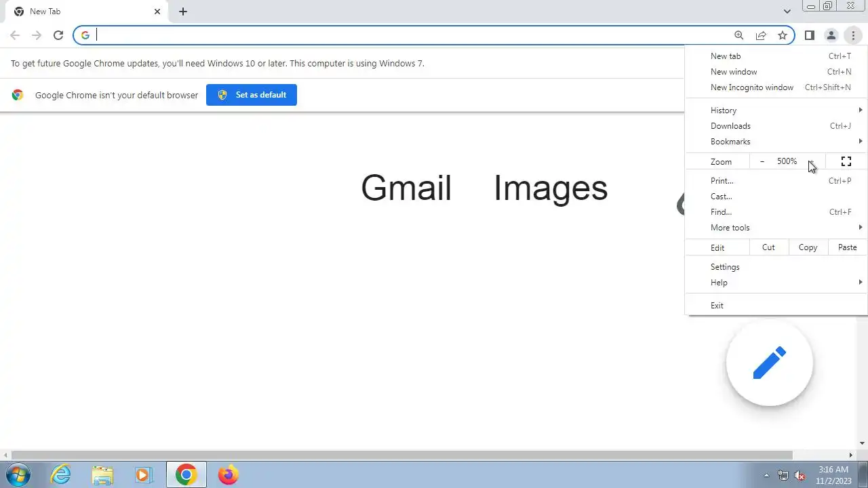Click the horizontal scrollbar thumb
The height and width of the screenshot is (488, 868).
click(x=401, y=455)
